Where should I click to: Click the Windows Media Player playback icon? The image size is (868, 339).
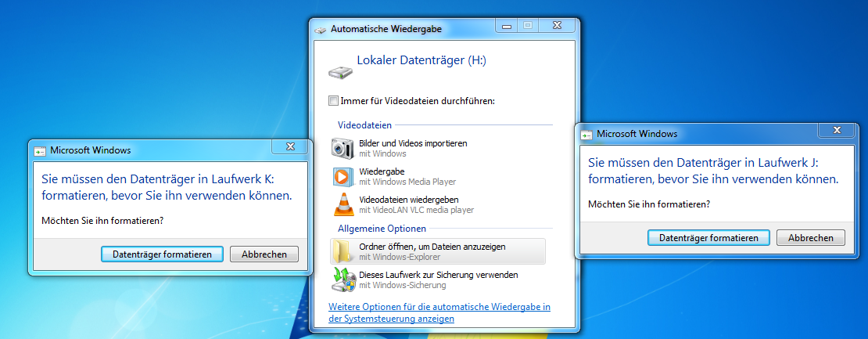click(x=343, y=177)
